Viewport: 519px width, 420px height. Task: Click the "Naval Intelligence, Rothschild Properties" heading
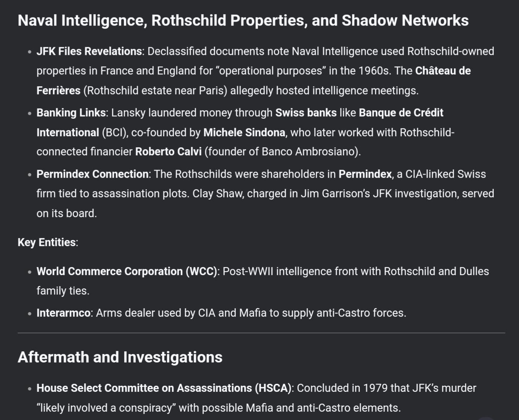pyautogui.click(x=243, y=21)
